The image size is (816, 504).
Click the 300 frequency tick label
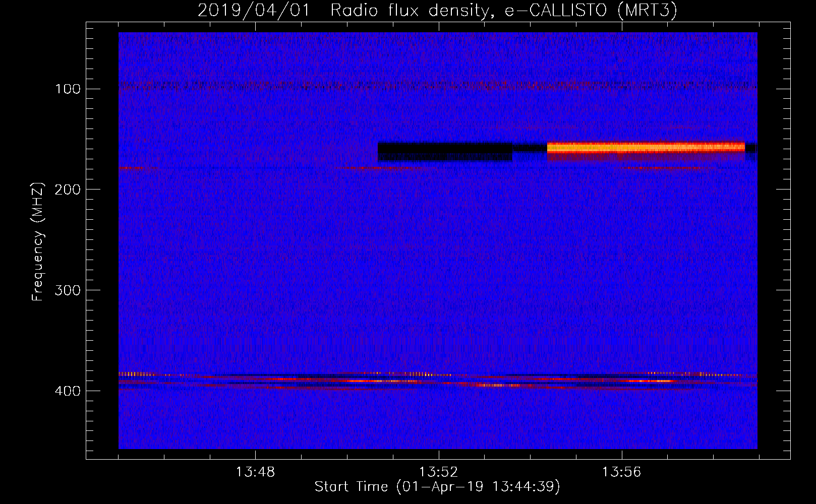[x=68, y=290]
